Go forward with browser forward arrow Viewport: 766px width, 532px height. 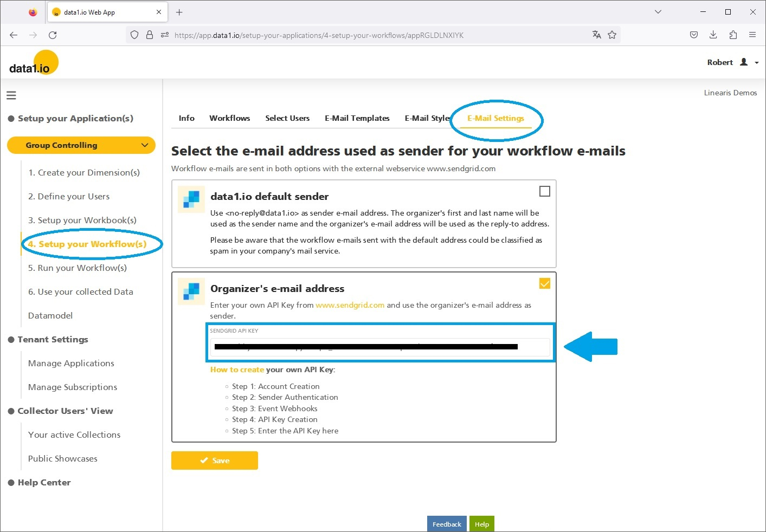tap(33, 35)
